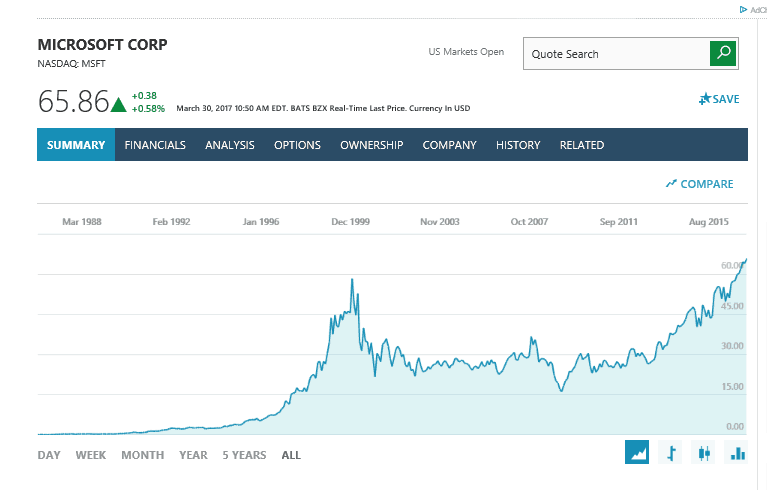Click the Oct 2007 axis label
This screenshot has height=490, width=767.
click(529, 222)
